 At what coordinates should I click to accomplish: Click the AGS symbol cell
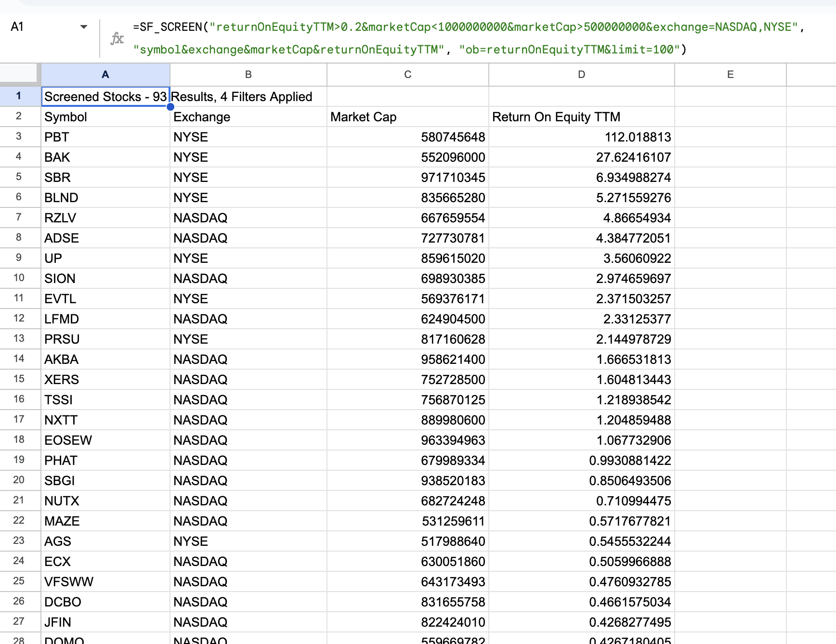(x=105, y=541)
